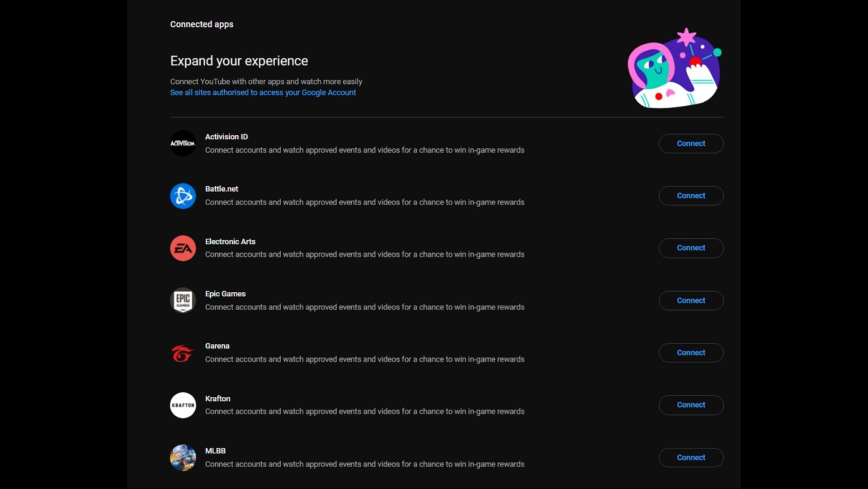Open 'See all sites authorised' link
The image size is (868, 489).
pyautogui.click(x=263, y=92)
